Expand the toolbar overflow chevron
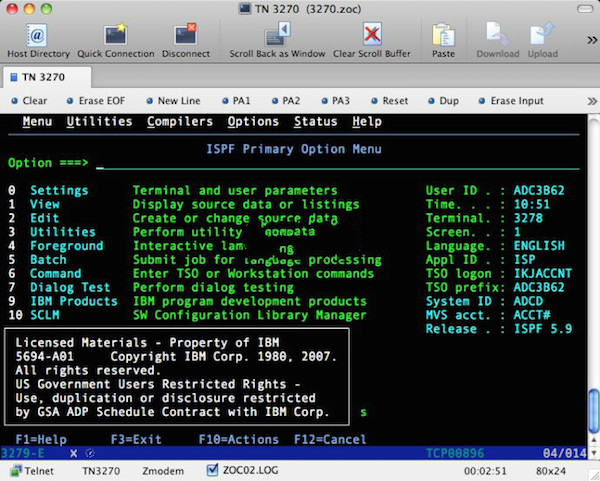 (x=590, y=38)
